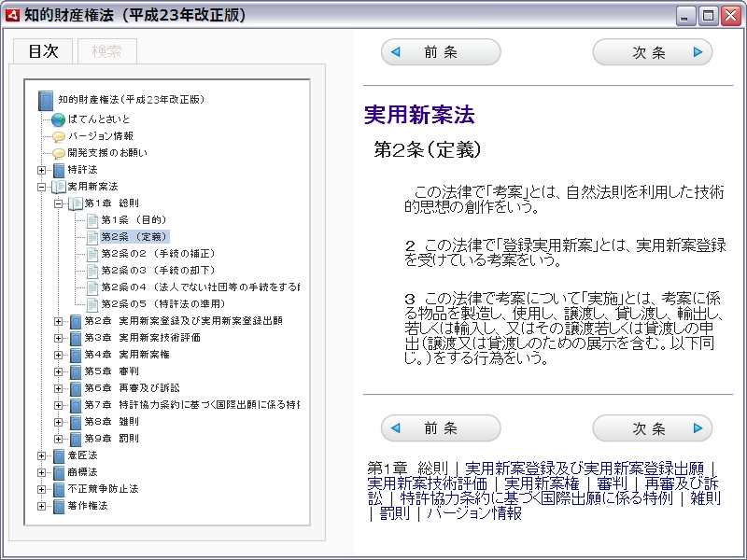The height and width of the screenshot is (560, 747).
Task: Click the speech bubble icon for バージョン情報
Action: point(58,136)
